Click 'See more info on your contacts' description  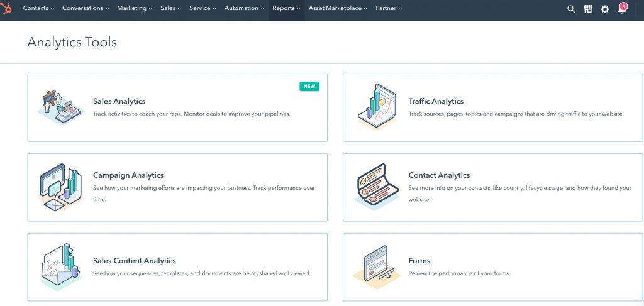click(520, 194)
